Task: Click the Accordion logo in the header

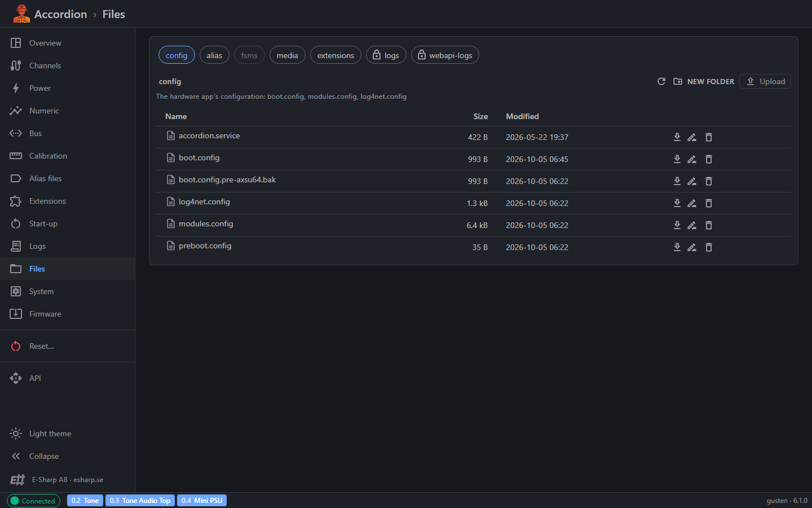Action: click(x=21, y=14)
